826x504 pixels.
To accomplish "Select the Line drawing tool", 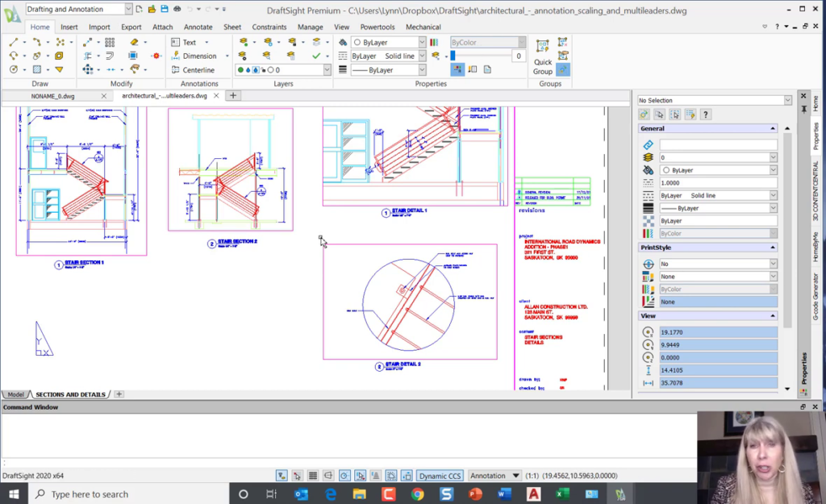I will (14, 42).
